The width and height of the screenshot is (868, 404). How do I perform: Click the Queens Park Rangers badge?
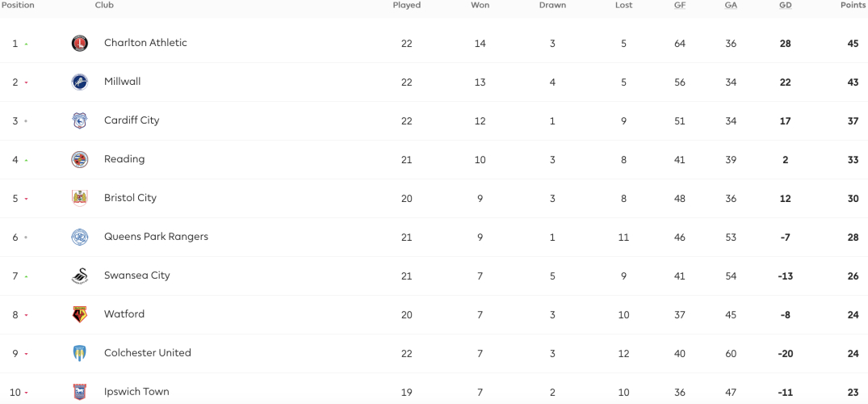click(80, 238)
